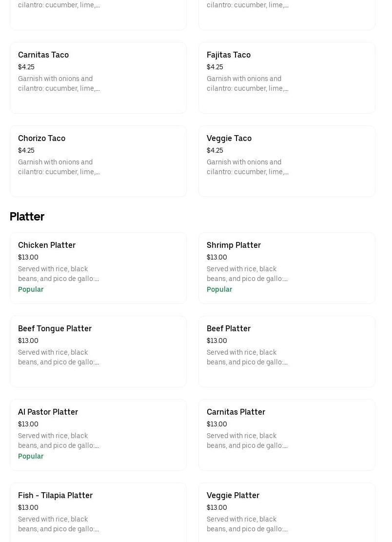Click the $4.25 price under Carnitas Taco
Screen dimensions: 392x542
[x=26, y=67]
